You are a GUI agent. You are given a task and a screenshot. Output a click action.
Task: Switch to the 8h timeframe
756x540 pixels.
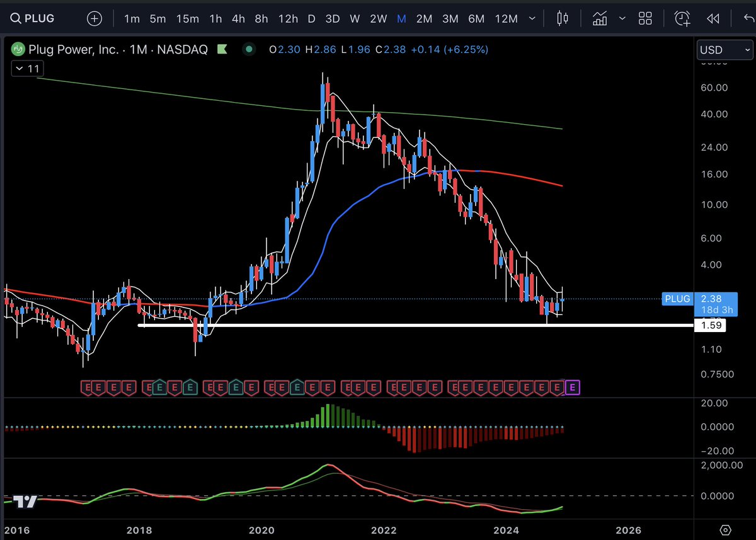click(x=261, y=18)
